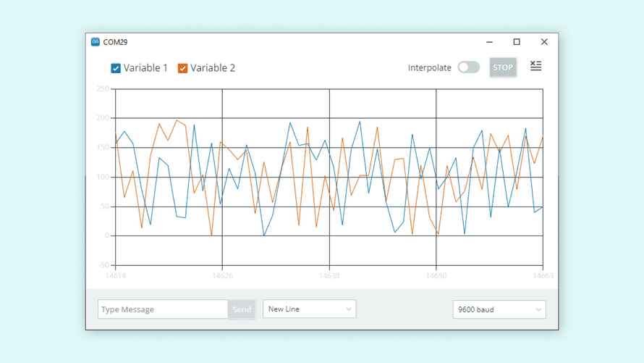Close the COM29 serial plotter window
The image size is (644, 363).
[x=544, y=42]
